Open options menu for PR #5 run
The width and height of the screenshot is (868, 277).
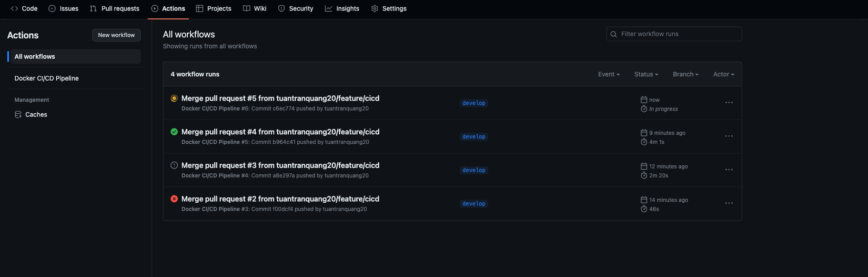point(729,103)
